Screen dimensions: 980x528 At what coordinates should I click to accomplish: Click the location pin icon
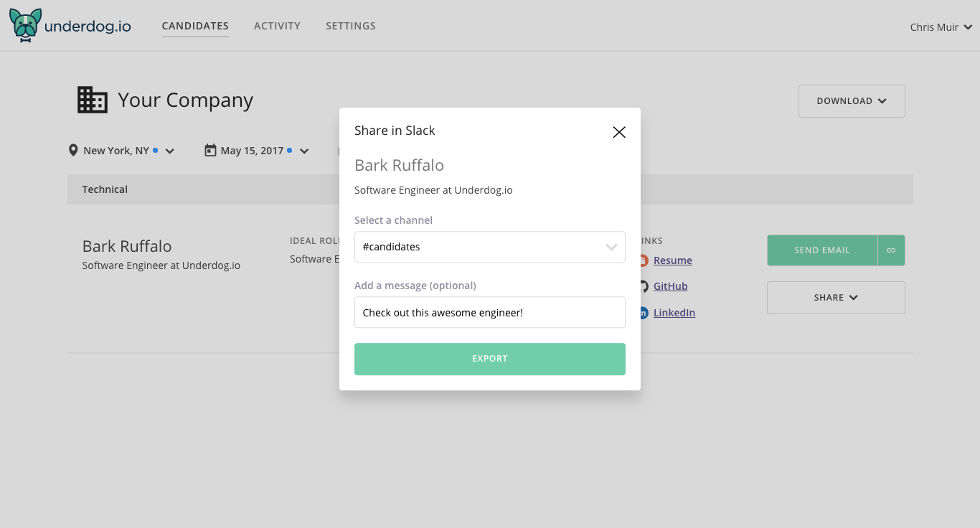click(73, 151)
